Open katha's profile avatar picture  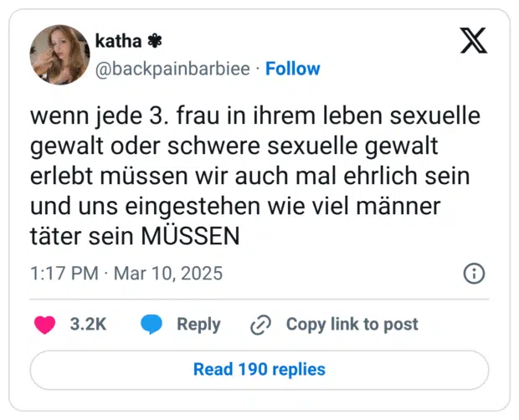[59, 55]
